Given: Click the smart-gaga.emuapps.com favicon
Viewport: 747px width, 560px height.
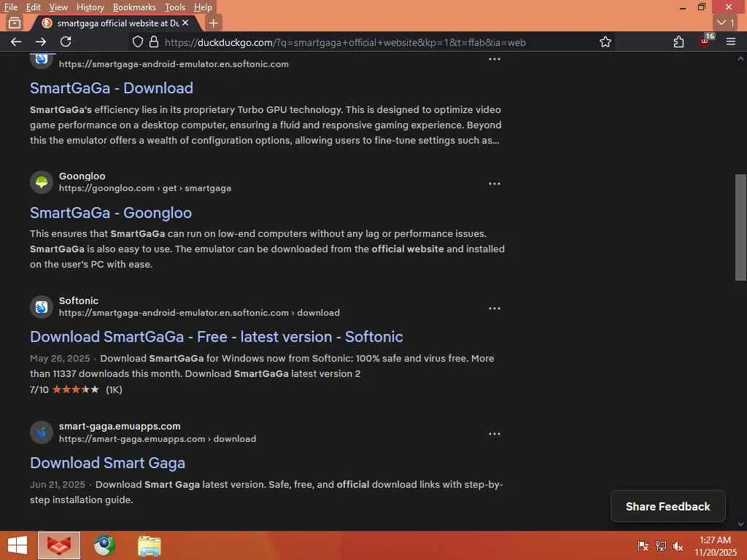Looking at the screenshot, I should click(x=42, y=432).
